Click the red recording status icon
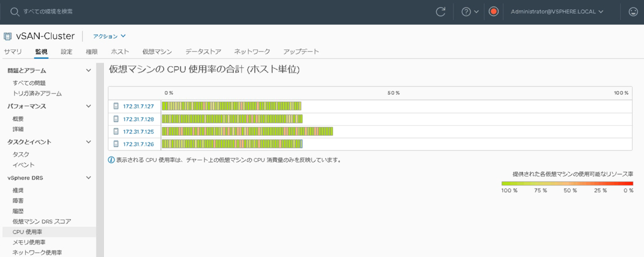 (494, 11)
